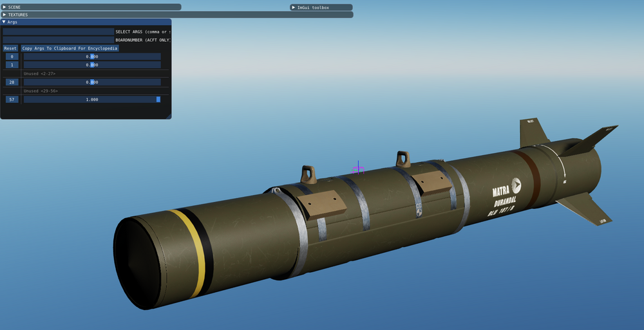
Task: Click the 'Unused <29-56>' row text
Action: 41,91
